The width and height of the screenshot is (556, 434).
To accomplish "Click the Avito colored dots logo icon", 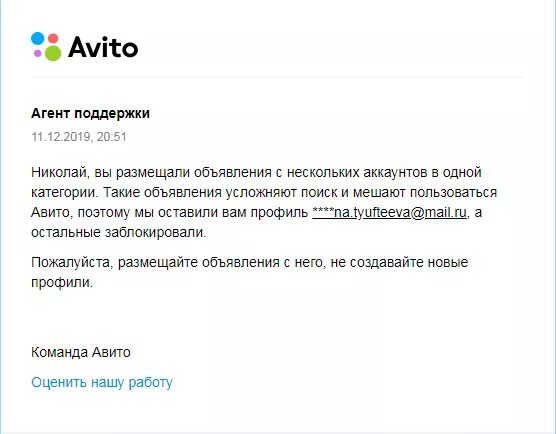I will coord(46,46).
